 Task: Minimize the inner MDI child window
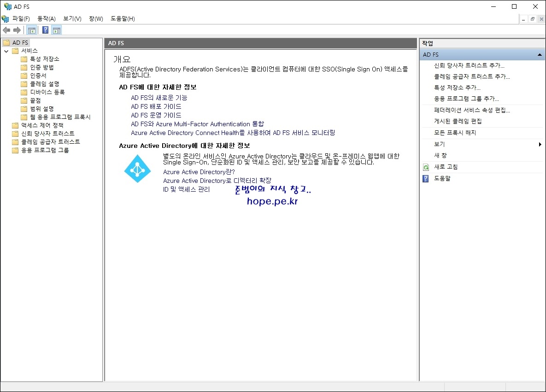point(523,19)
